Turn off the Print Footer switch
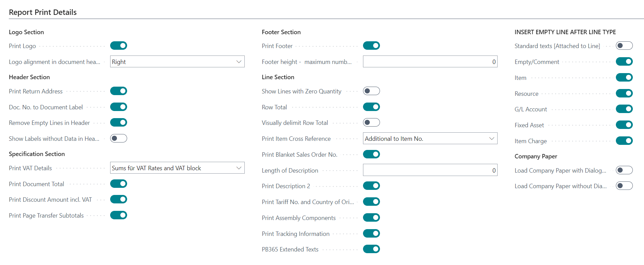 click(371, 46)
